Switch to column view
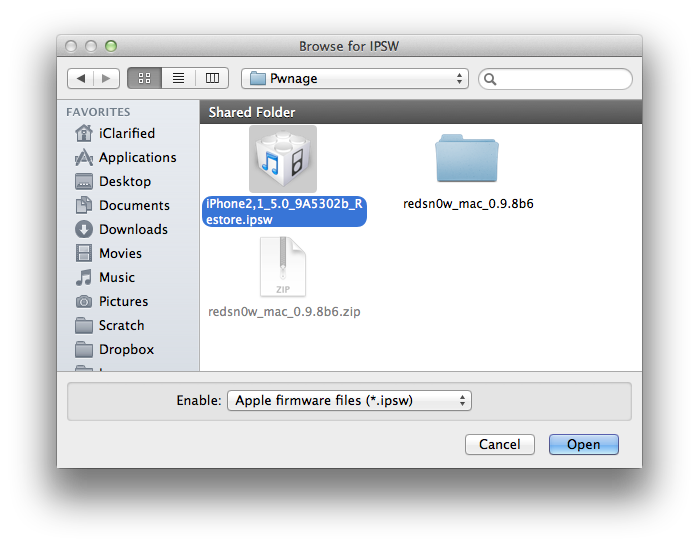The width and height of the screenshot is (699, 547). pos(212,78)
